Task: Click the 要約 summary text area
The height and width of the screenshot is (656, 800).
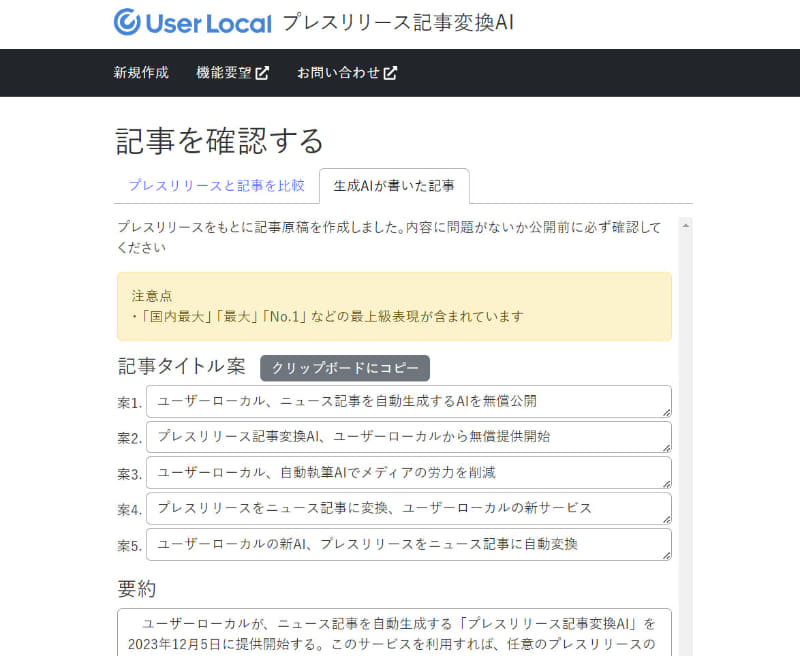Action: point(394,633)
